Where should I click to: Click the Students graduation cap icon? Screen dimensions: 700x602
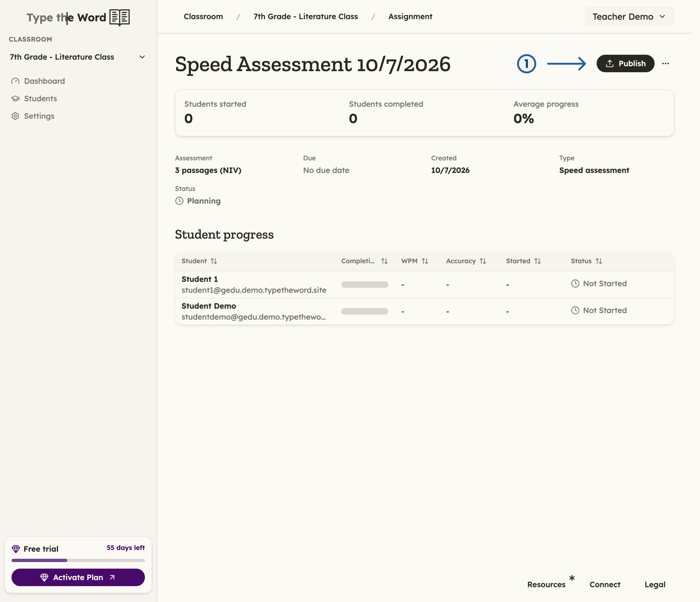click(x=15, y=99)
